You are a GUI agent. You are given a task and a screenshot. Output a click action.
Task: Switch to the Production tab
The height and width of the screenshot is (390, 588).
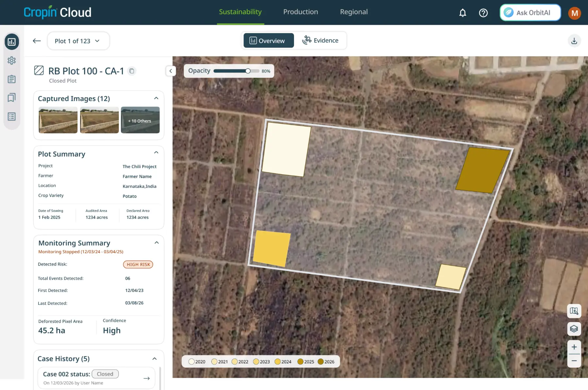301,12
